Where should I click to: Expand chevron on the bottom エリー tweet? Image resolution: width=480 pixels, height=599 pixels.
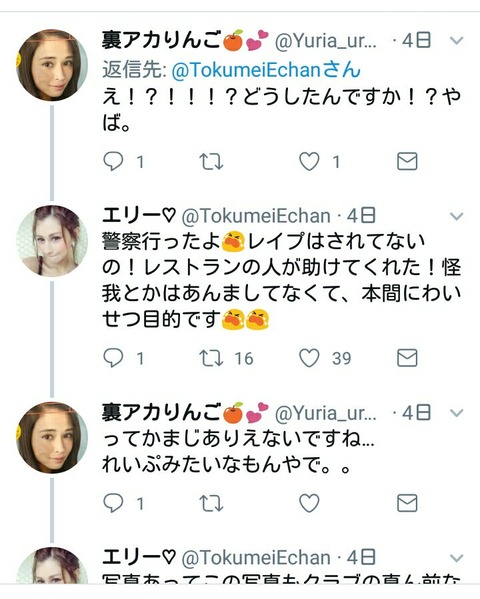[457, 558]
